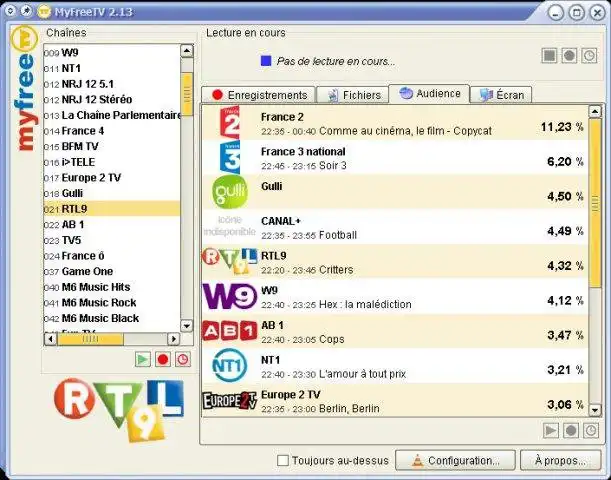
Task: Click the play icon below audience list
Action: pyautogui.click(x=551, y=431)
